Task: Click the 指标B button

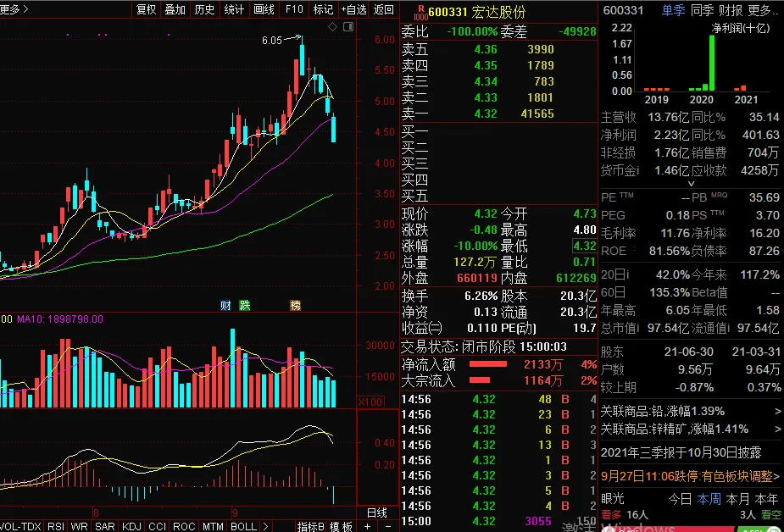Action: point(310,527)
